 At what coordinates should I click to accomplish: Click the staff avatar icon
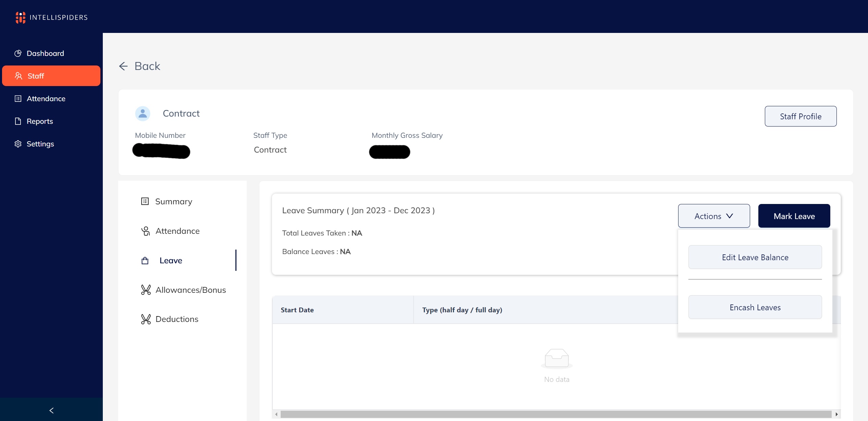(143, 113)
